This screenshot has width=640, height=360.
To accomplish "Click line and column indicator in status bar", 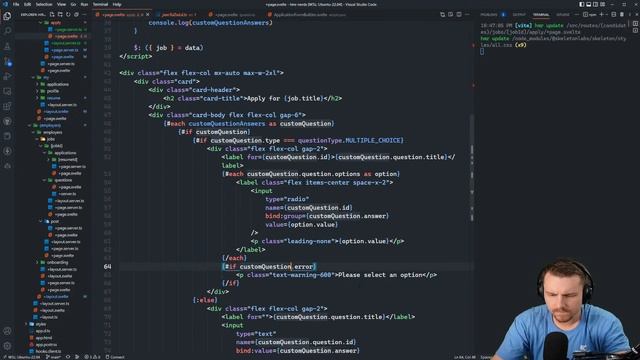I will (464, 357).
